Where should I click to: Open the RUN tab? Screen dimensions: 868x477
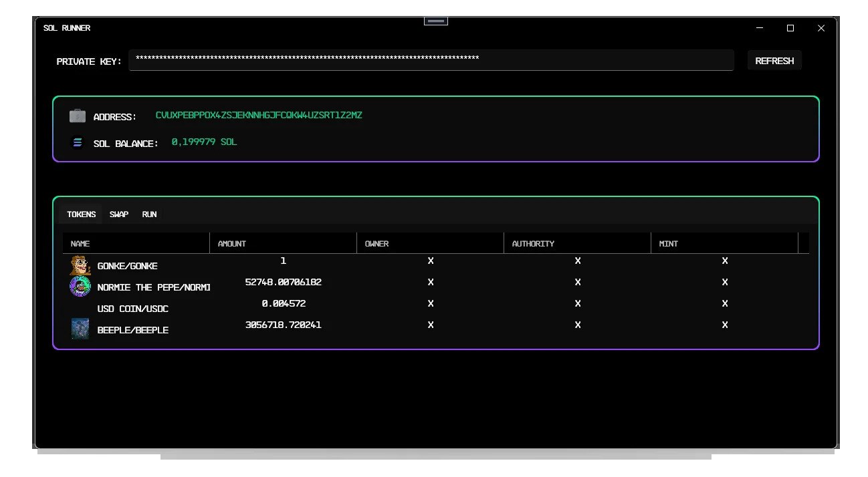[x=148, y=214]
